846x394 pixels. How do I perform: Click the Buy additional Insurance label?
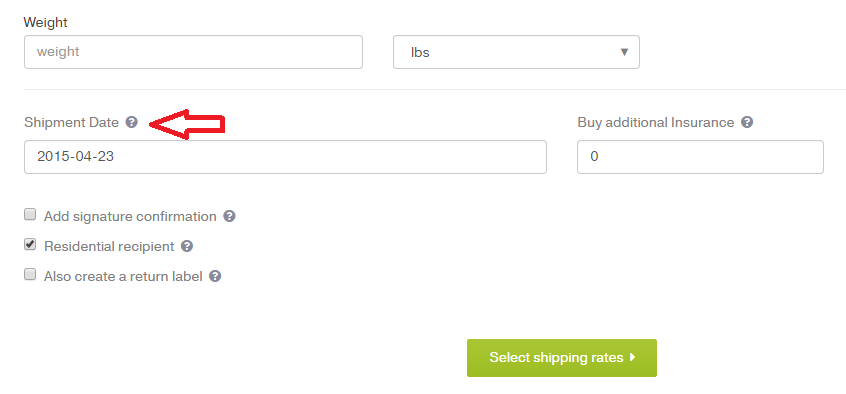pos(656,123)
